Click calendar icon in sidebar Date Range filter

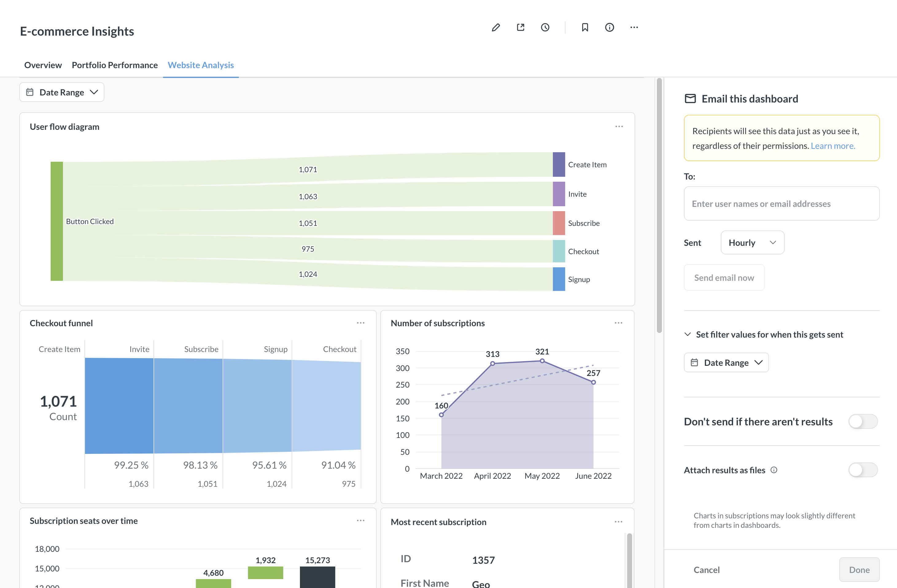click(694, 362)
